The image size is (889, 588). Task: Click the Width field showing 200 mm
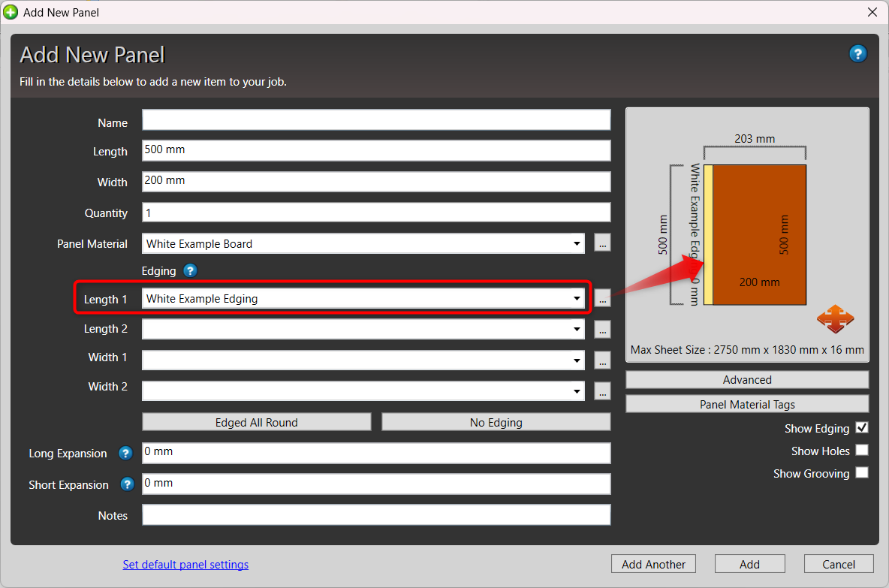tap(376, 182)
